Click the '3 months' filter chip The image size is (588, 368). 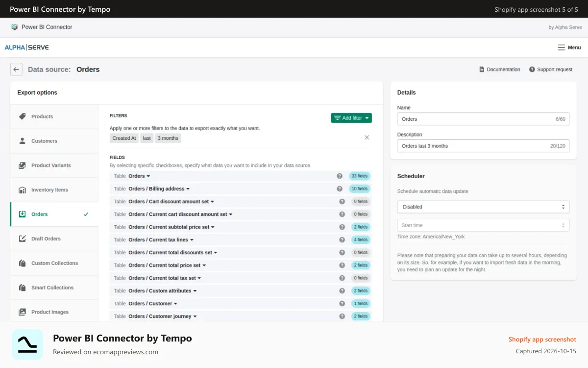168,138
